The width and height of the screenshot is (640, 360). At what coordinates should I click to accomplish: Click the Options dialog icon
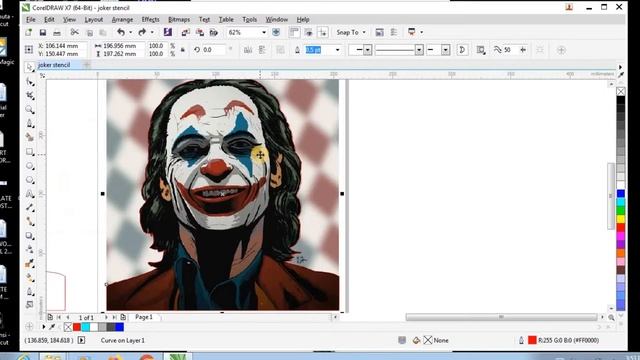tap(379, 32)
